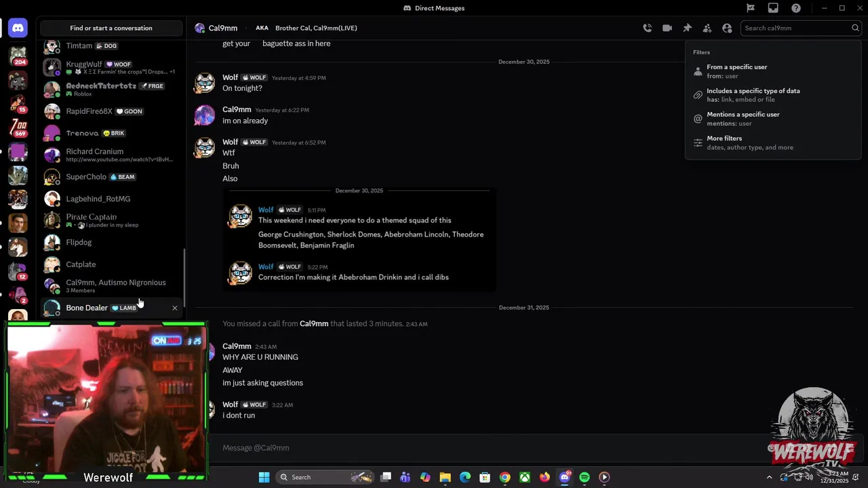Open the Quests flag icon
Viewport: 868px width, 488px height.
[751, 8]
